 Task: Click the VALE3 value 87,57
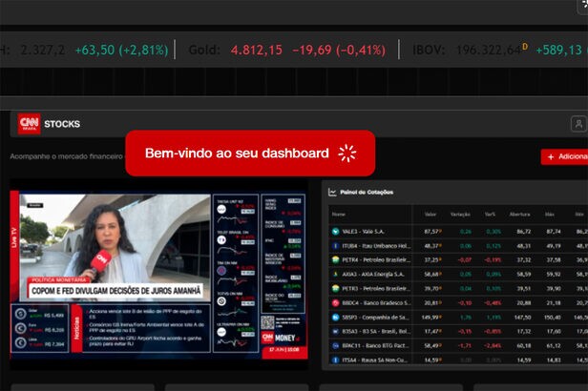(431, 232)
